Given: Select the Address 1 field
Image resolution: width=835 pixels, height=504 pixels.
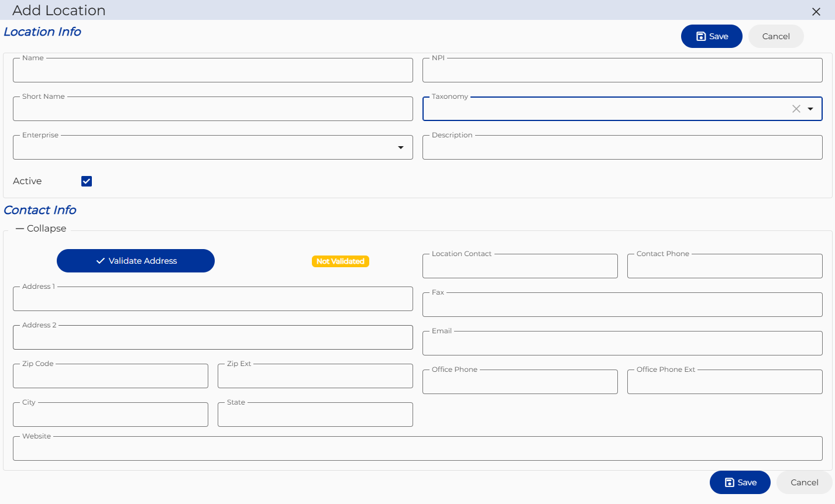Looking at the screenshot, I should (x=213, y=299).
